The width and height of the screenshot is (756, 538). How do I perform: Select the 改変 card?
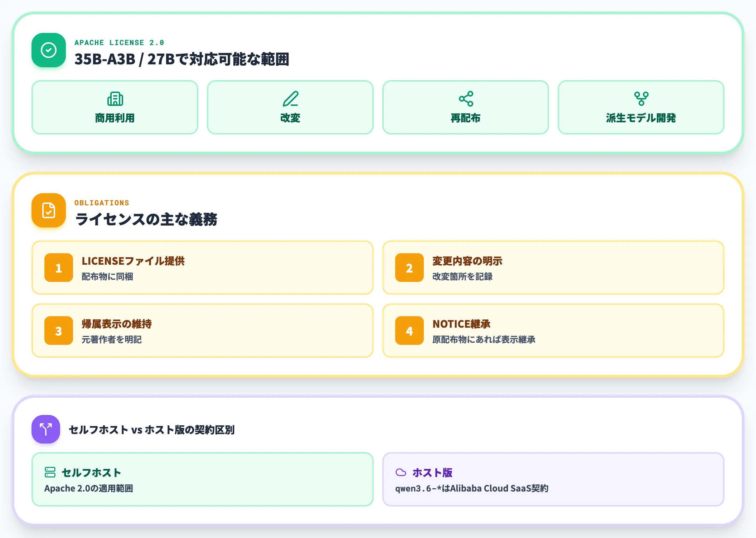290,107
